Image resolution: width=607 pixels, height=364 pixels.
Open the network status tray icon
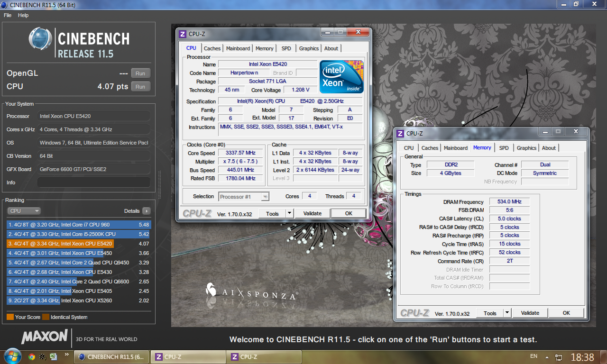(559, 357)
